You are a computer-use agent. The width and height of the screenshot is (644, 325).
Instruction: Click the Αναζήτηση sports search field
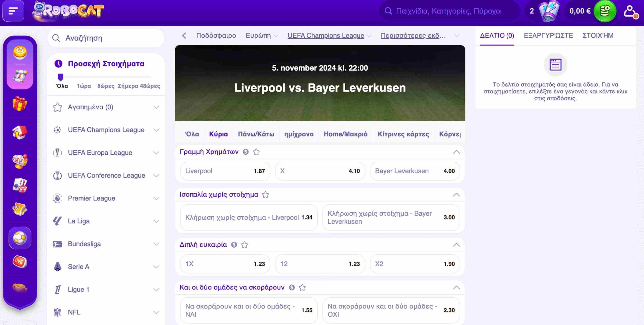click(106, 38)
